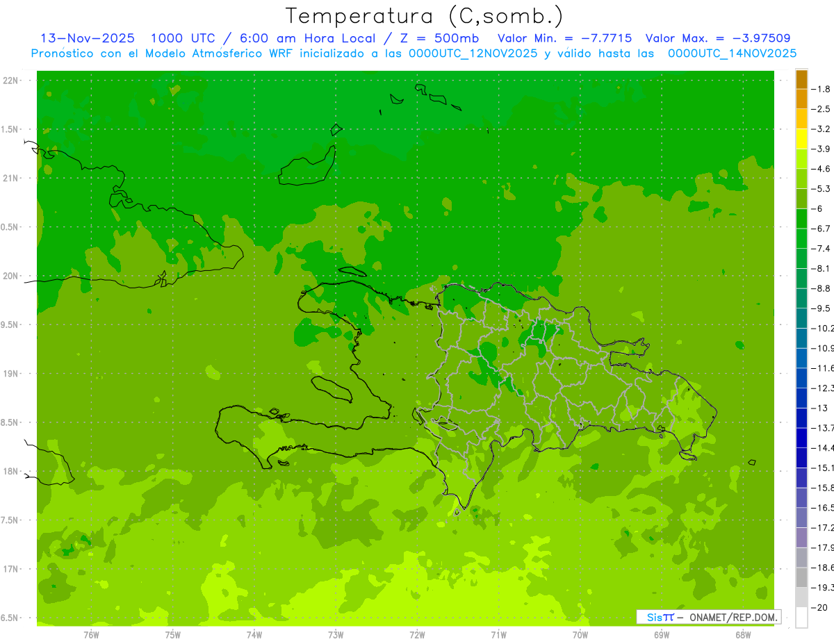This screenshot has width=834, height=644.
Task: Click the '21N' latitude label
Action: pos(11,178)
